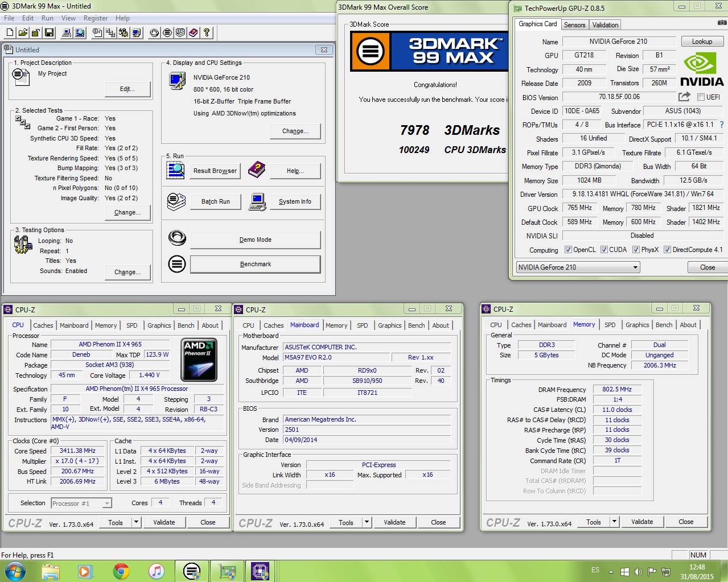
Task: Click the System Info computer icon in toolbar
Action: click(x=67, y=33)
